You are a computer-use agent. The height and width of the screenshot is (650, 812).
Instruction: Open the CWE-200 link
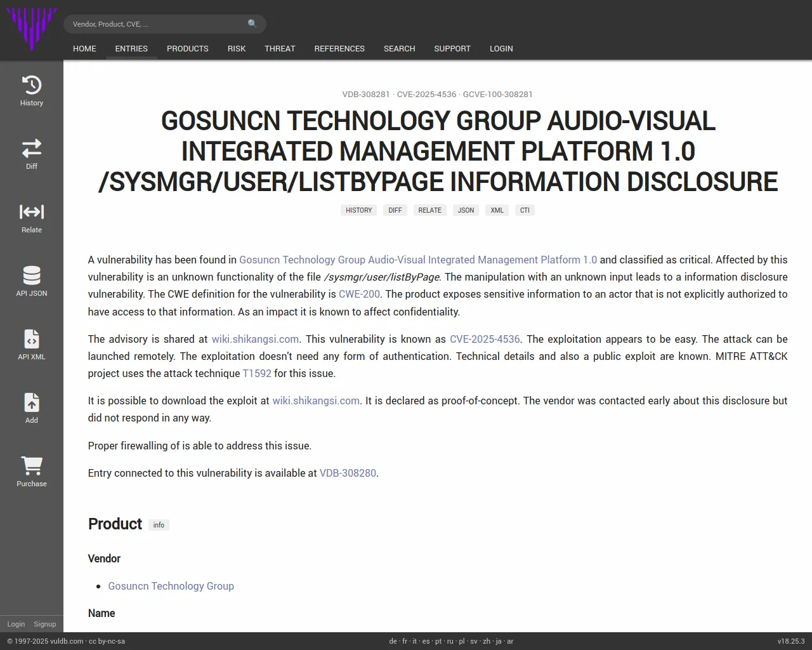(360, 294)
